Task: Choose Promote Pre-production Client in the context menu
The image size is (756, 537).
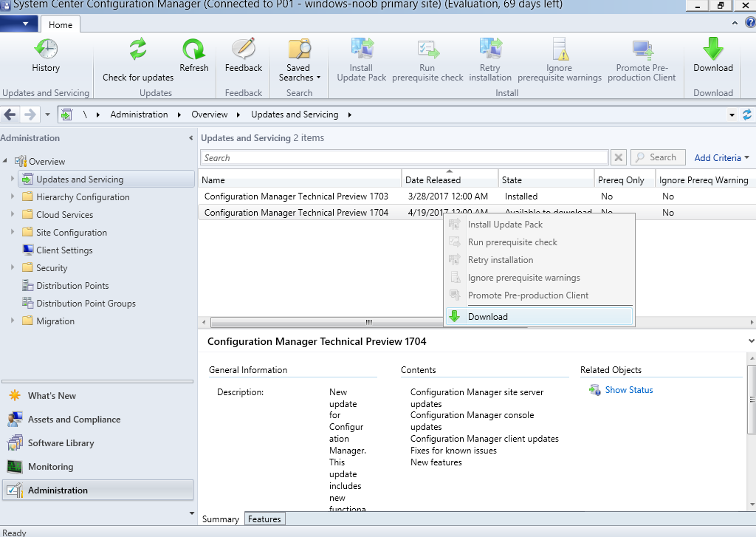Action: (x=539, y=295)
